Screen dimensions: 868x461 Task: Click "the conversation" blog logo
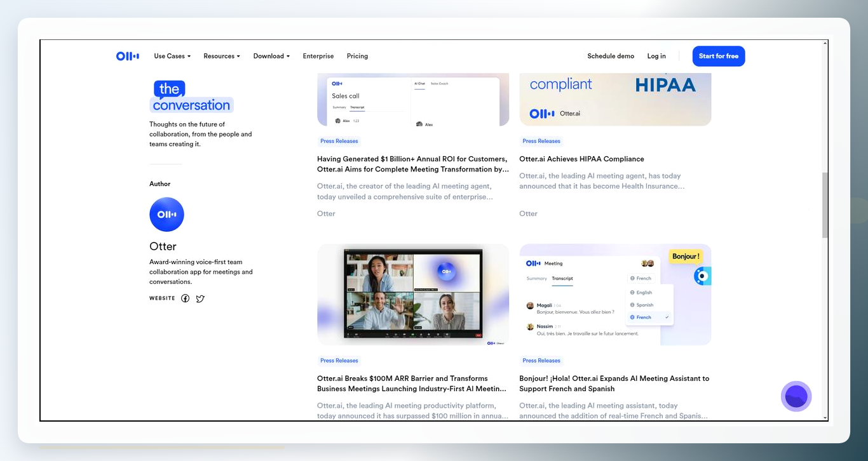[x=192, y=97]
